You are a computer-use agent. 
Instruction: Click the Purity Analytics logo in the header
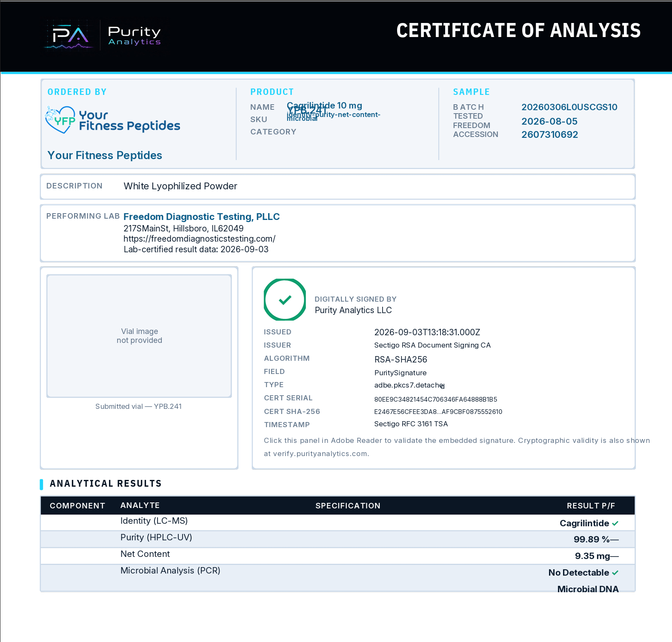pos(103,35)
